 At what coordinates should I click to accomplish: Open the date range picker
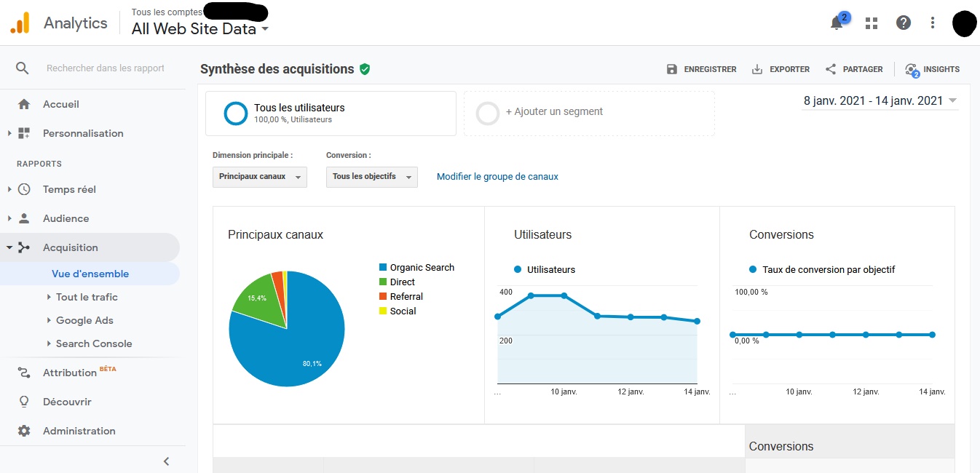tap(880, 101)
